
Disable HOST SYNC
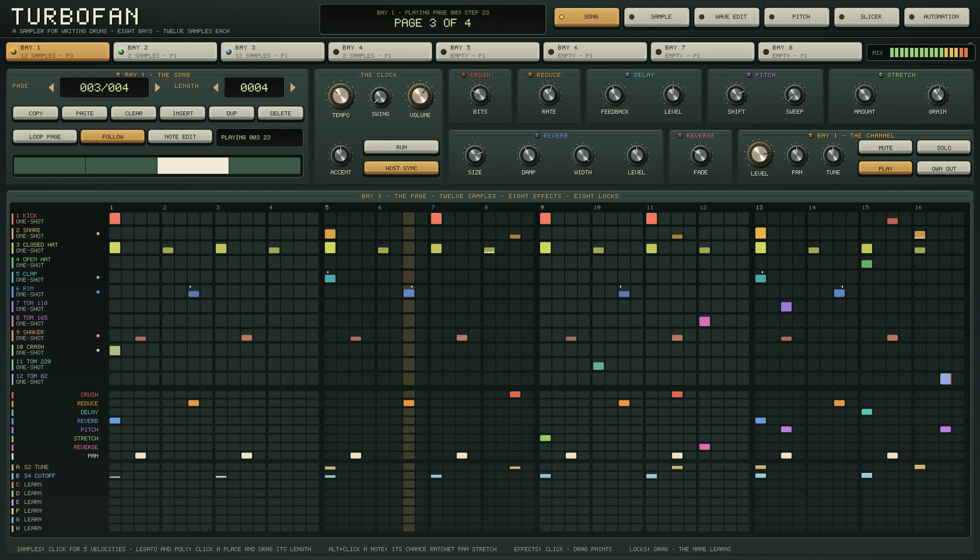[x=401, y=168]
